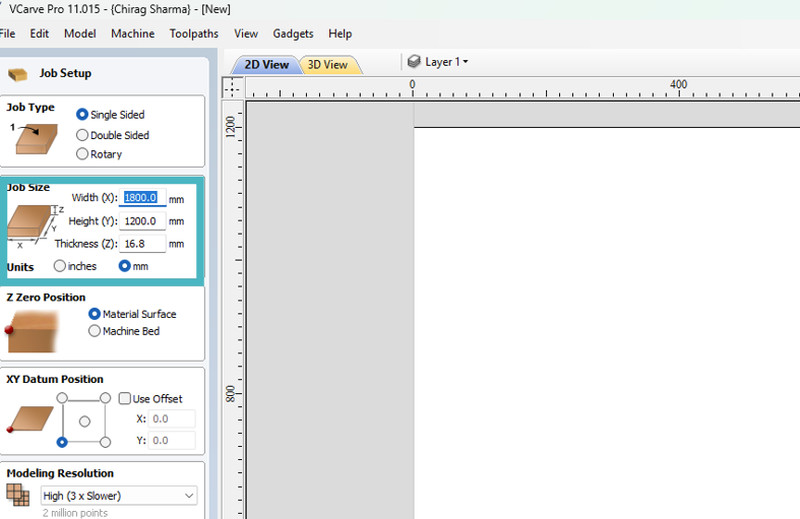Open the File menu
Image resolution: width=800 pixels, height=519 pixels.
click(7, 34)
